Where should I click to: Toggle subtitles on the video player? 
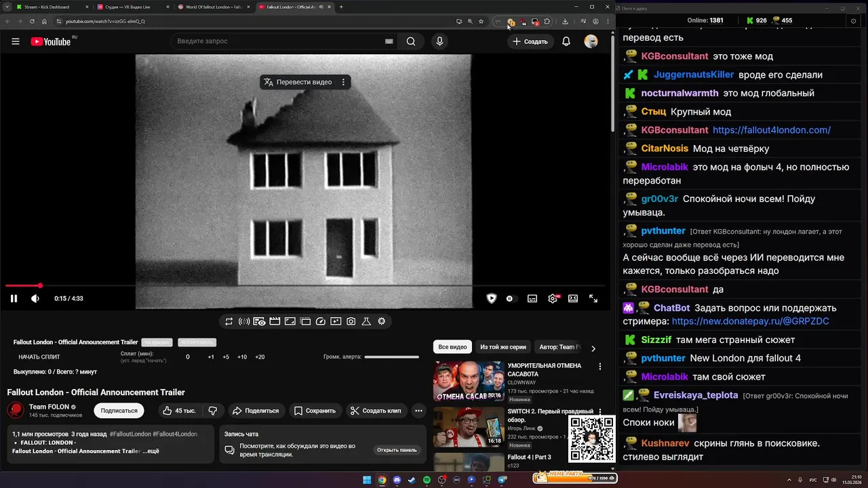point(532,298)
